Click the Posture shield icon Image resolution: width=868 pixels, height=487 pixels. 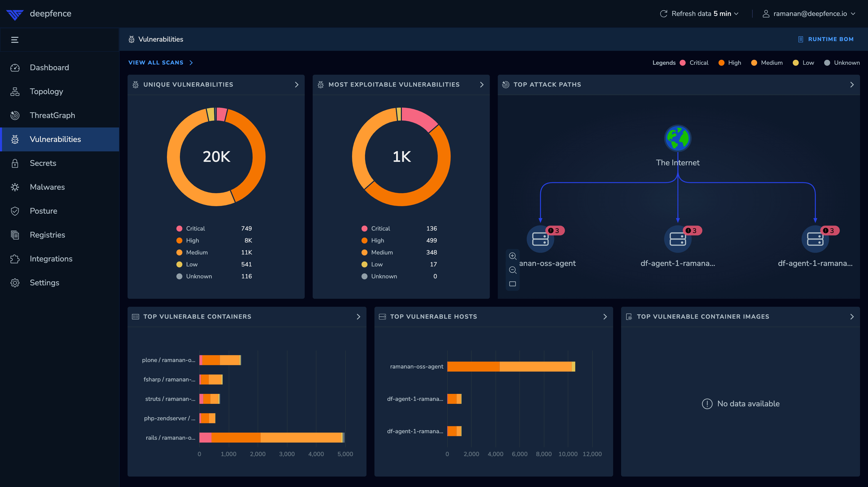15,211
